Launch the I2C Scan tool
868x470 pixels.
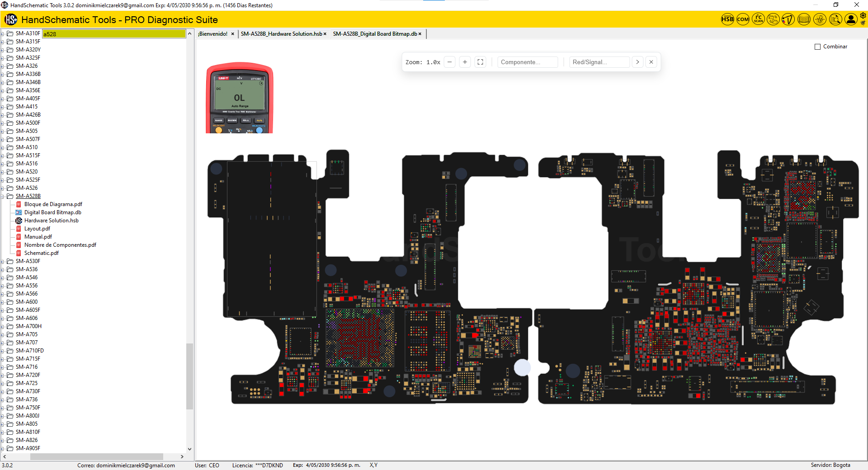758,19
